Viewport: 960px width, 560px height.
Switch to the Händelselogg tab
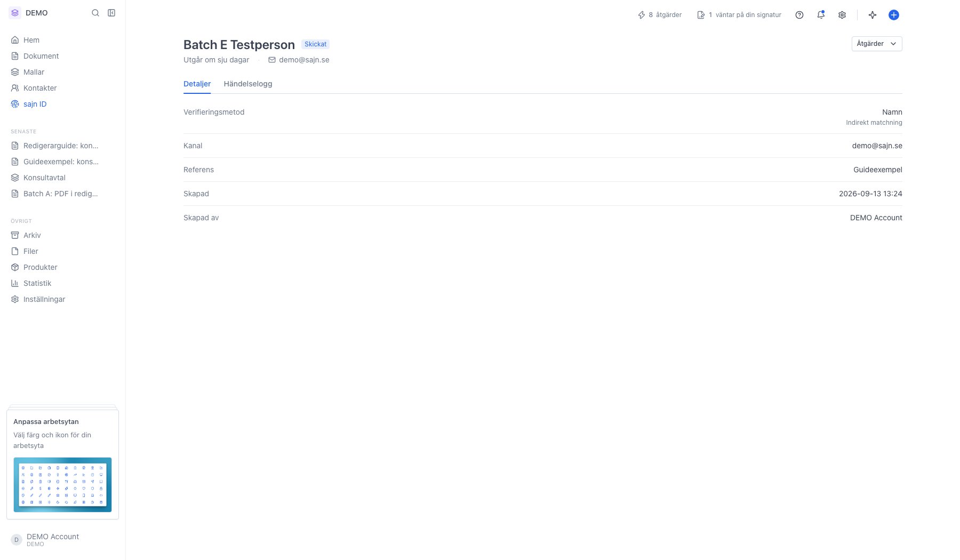click(248, 84)
